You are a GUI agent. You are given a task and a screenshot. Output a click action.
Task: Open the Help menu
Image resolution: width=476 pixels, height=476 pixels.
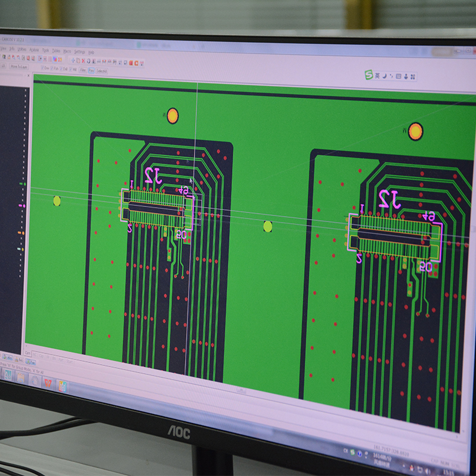coord(91,52)
